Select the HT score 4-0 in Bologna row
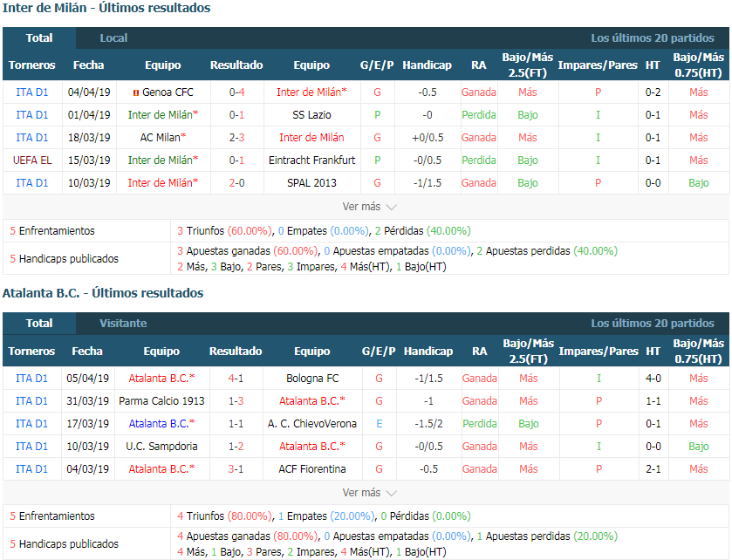The height and width of the screenshot is (560, 732). tap(653, 379)
